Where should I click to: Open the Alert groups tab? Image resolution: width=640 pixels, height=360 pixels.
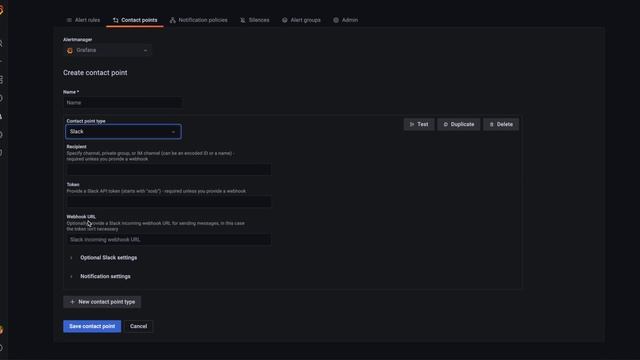pyautogui.click(x=301, y=20)
